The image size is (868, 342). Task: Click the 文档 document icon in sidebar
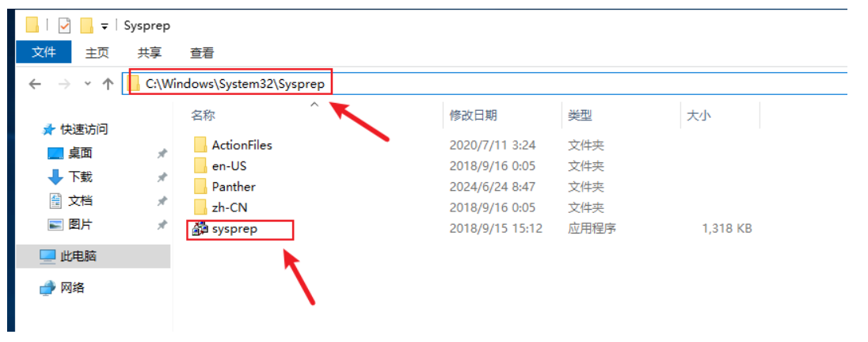coord(55,201)
